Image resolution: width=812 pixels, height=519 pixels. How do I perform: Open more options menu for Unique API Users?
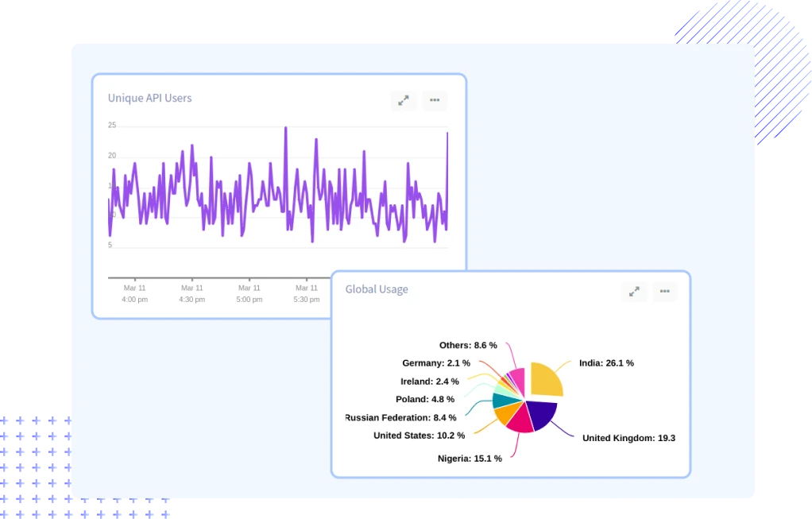click(435, 100)
